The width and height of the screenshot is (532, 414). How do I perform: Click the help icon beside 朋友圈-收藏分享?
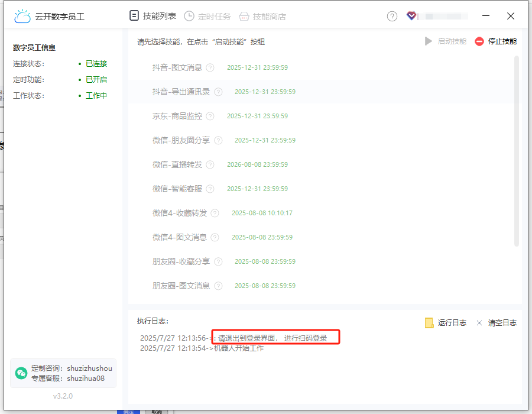click(x=218, y=262)
